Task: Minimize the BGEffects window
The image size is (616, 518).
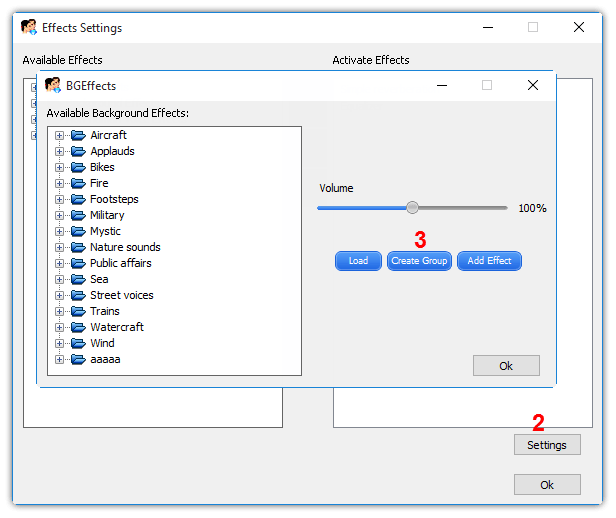Action: click(442, 85)
